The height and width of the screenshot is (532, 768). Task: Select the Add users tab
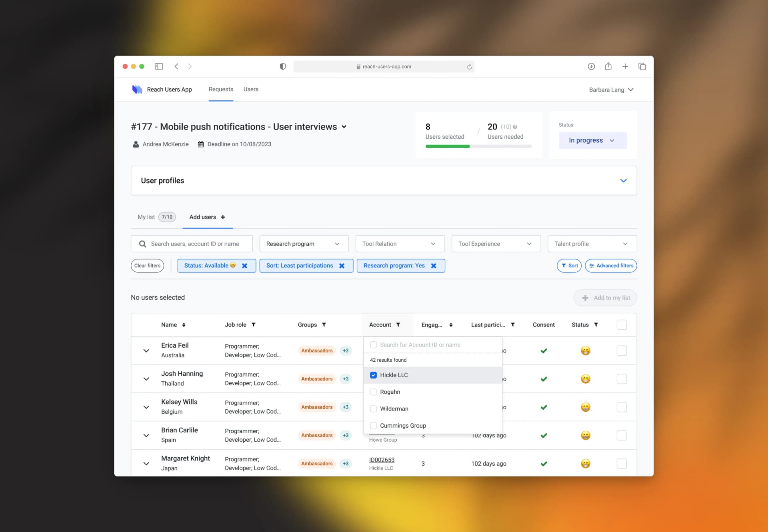207,217
